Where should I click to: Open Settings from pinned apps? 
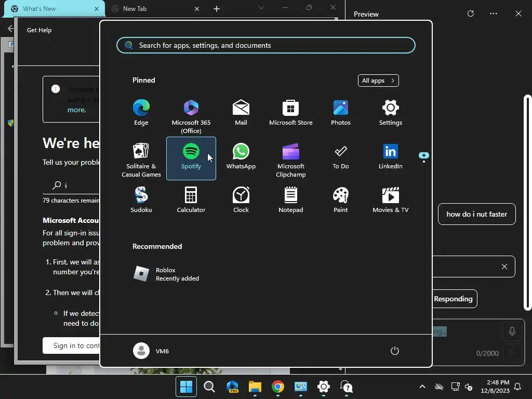391,113
